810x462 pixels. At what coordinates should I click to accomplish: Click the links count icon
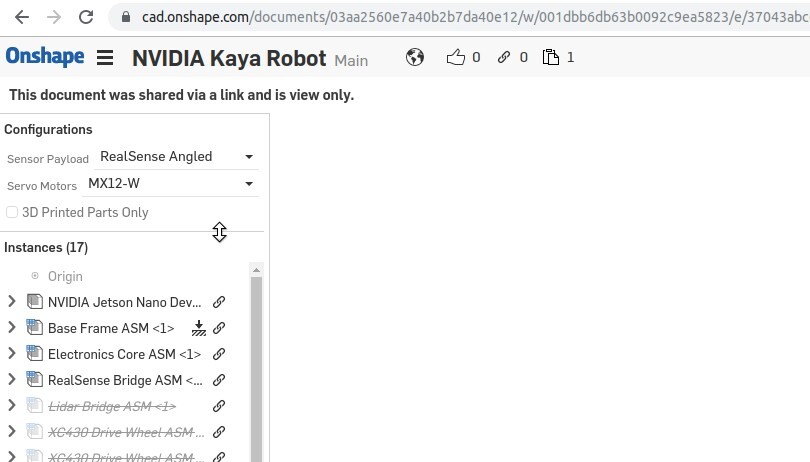point(505,58)
